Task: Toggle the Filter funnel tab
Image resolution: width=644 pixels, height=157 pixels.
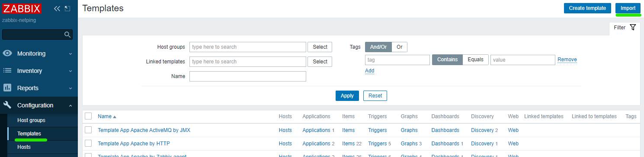Action: tap(625, 28)
